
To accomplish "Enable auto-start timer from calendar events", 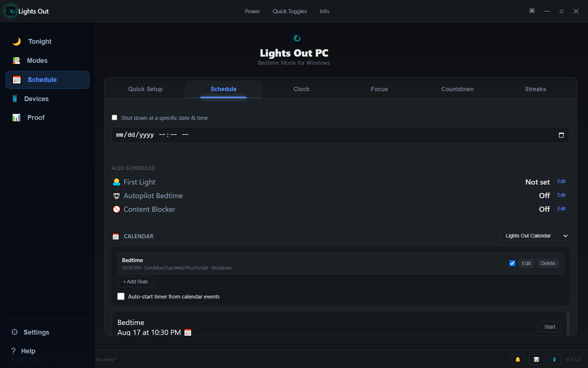I will point(121,296).
